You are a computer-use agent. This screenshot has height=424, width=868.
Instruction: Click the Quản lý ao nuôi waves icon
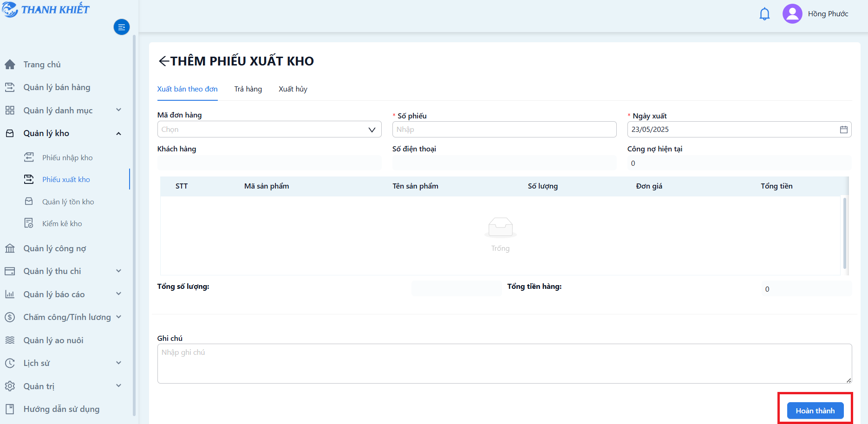[x=10, y=340]
